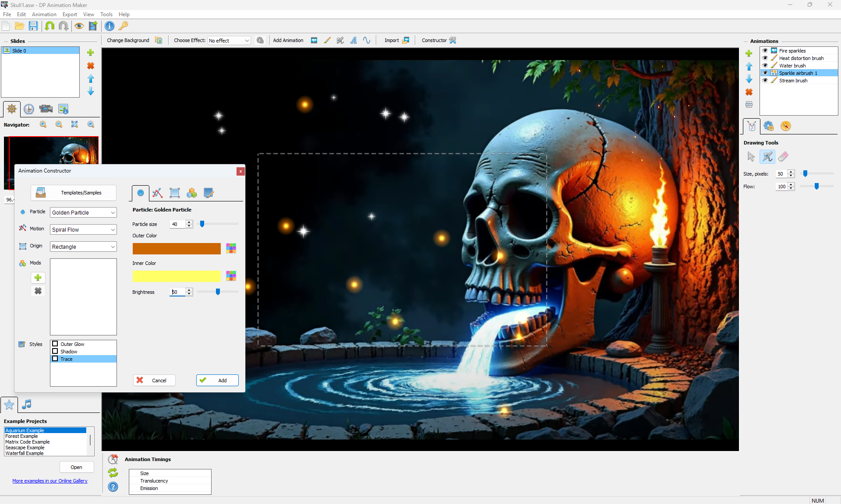Expand the Motion Spiral Flow dropdown
Screen dimensions: 841x504
(83, 229)
